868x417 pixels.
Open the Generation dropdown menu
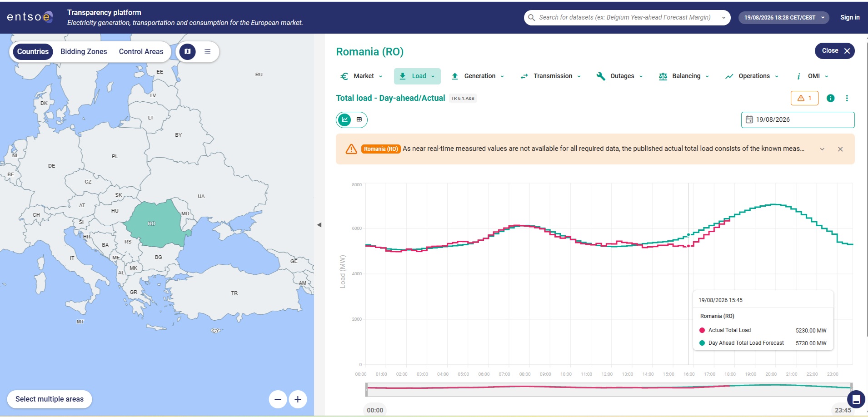coord(478,76)
